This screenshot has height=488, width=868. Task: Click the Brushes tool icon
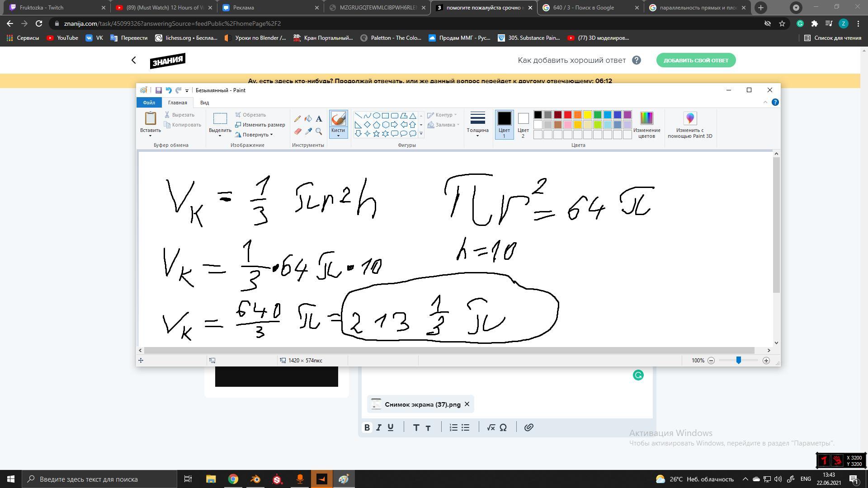pos(338,119)
